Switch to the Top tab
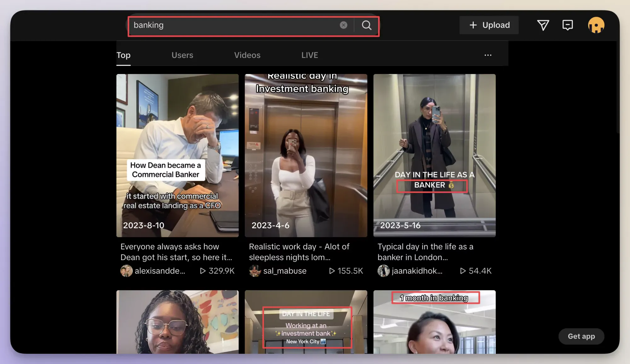 tap(123, 55)
